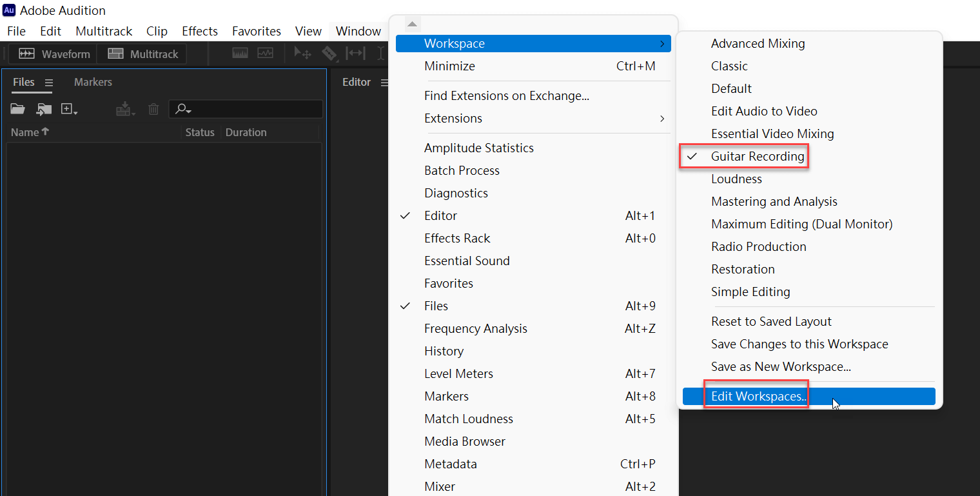Select the Razor tool in the toolbar
980x496 pixels.
pyautogui.click(x=329, y=54)
